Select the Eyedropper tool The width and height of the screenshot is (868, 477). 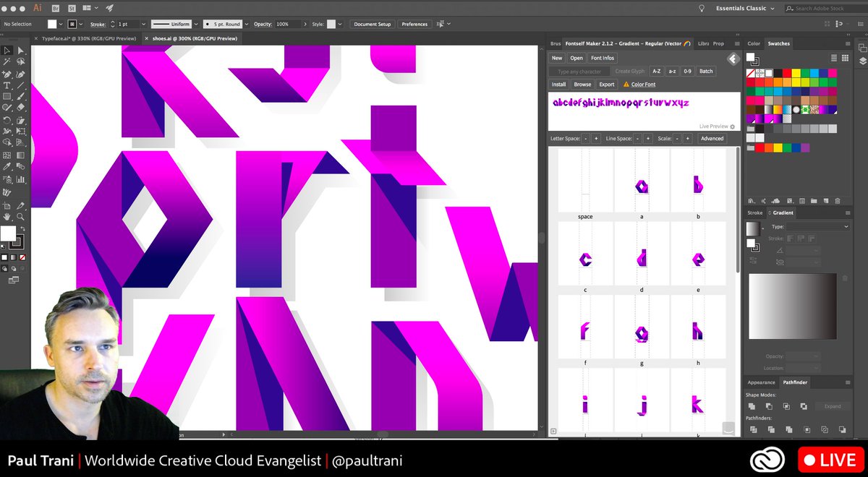click(x=7, y=167)
